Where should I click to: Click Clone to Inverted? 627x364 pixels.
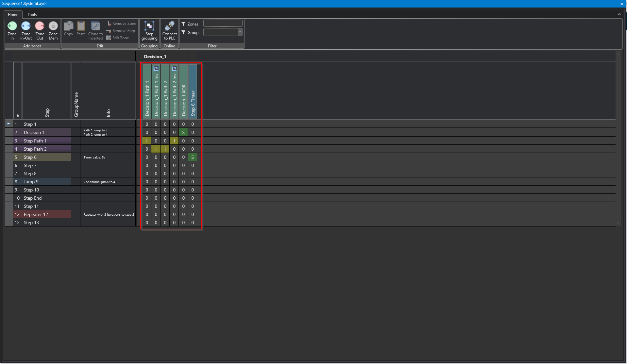point(95,31)
